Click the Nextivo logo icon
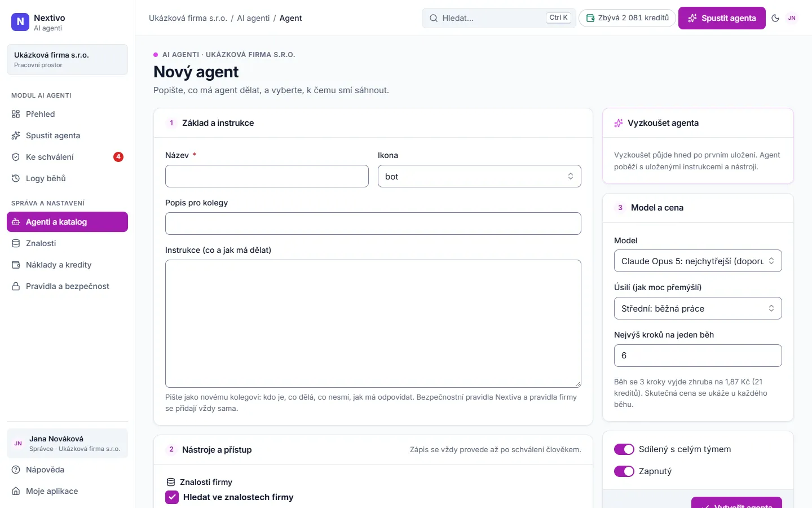Viewport: 812px width, 508px height. pyautogui.click(x=20, y=22)
